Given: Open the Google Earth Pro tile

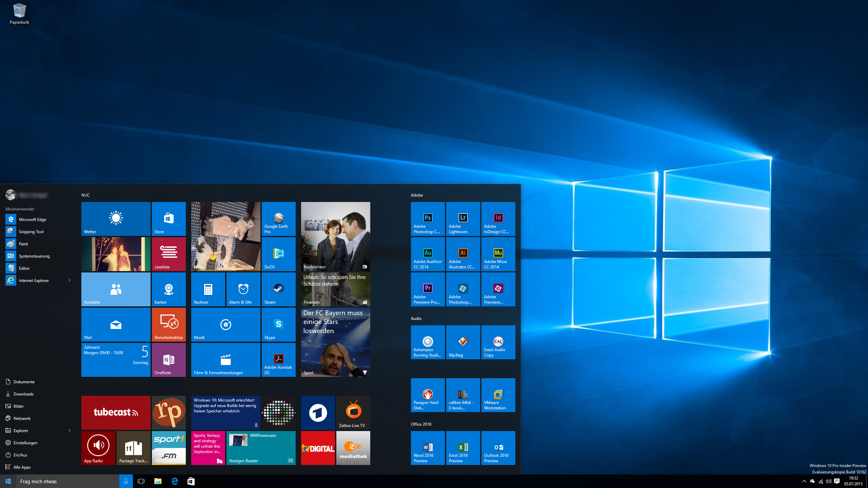Looking at the screenshot, I should (278, 219).
